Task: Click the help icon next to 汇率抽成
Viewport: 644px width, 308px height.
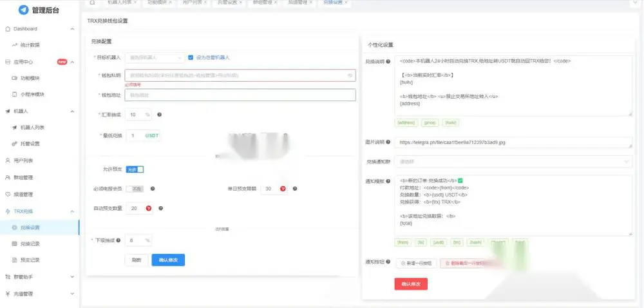Action: point(159,115)
